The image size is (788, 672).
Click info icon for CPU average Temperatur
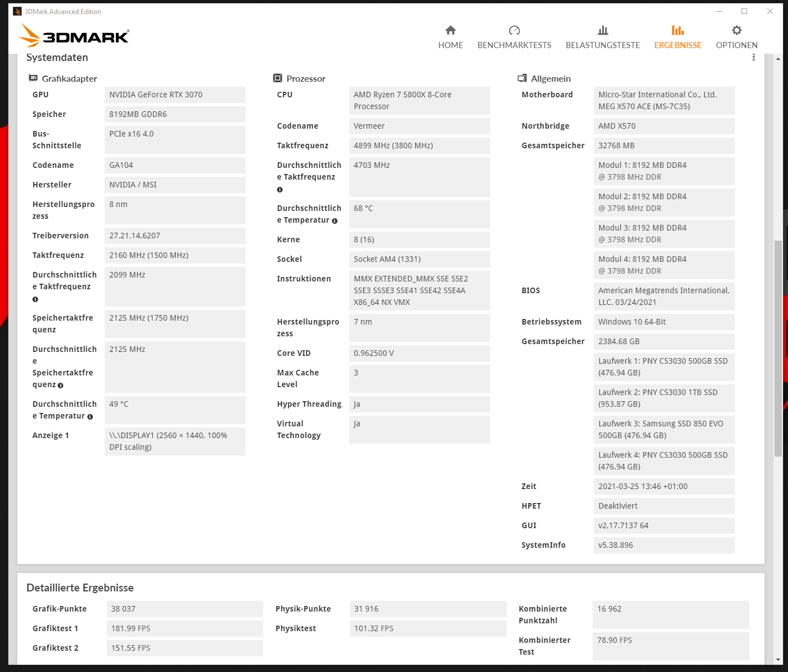(x=335, y=221)
